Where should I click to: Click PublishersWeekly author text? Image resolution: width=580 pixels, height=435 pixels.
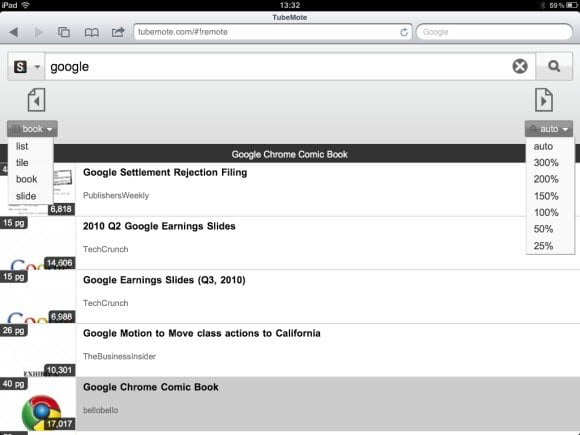pos(116,196)
